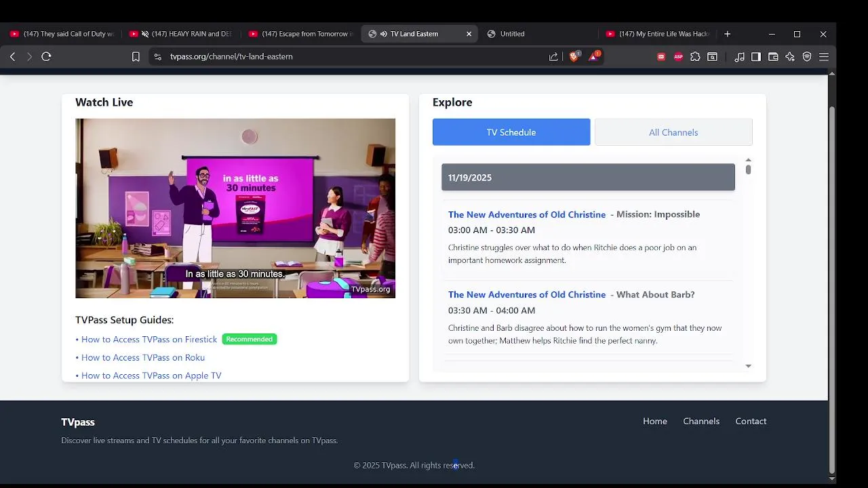Image resolution: width=868 pixels, height=488 pixels.
Task: Open Channels footer link
Action: (701, 422)
